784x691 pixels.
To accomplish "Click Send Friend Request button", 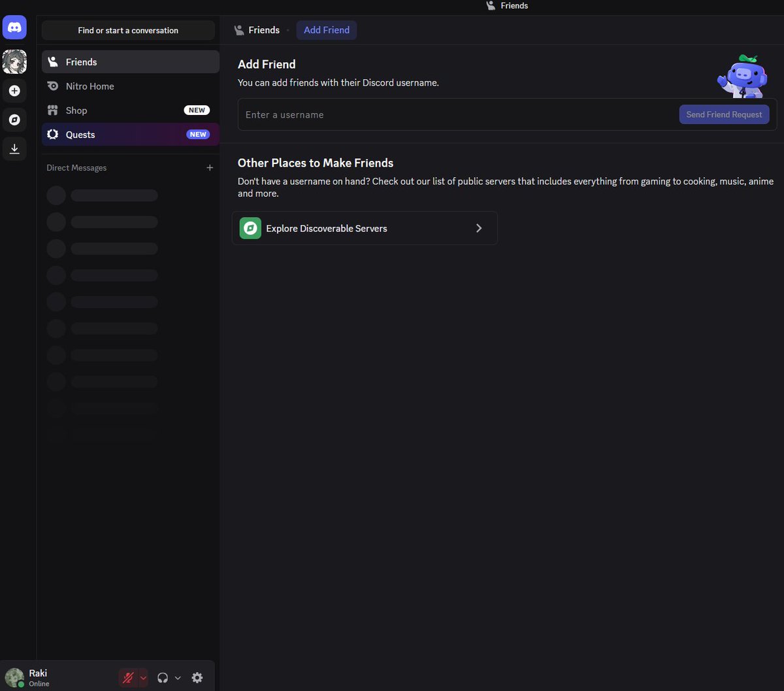I will tap(724, 114).
